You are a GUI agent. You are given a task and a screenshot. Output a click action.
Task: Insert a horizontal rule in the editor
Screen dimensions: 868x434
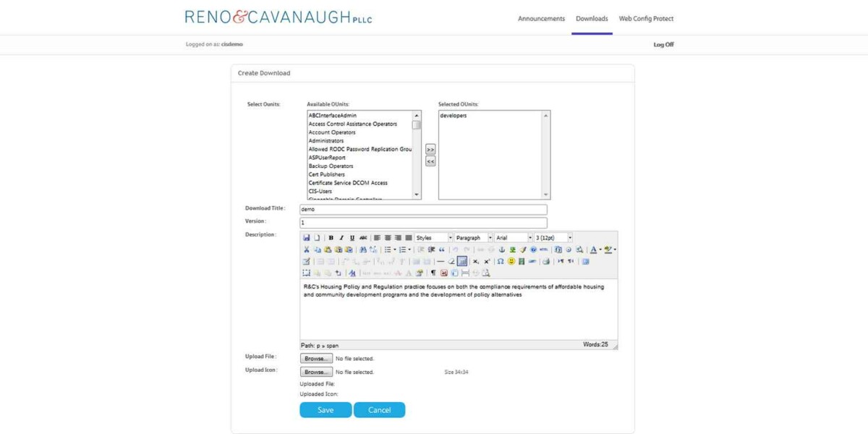[441, 261]
